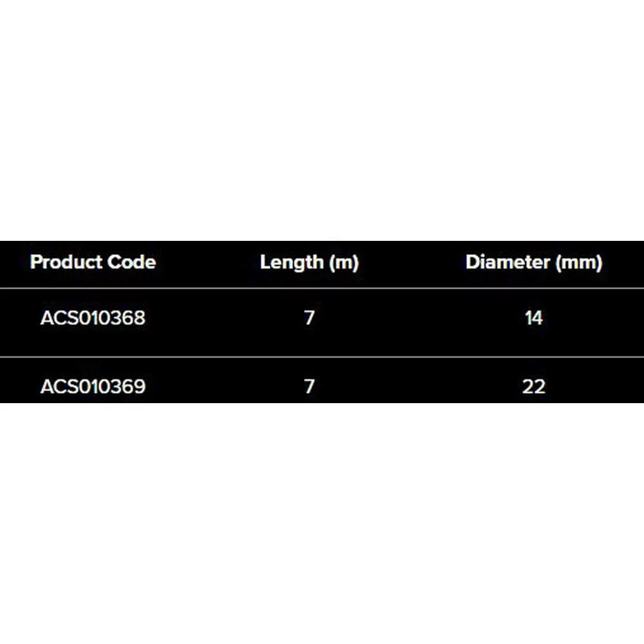Click divider line between ACS010368 and ACS010369 rows
The image size is (644, 644).
pyautogui.click(x=322, y=357)
